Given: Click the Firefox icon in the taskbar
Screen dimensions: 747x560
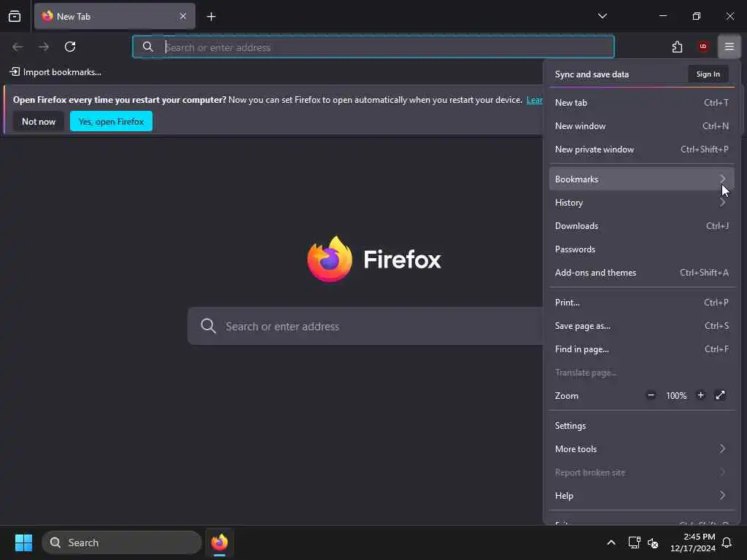Looking at the screenshot, I should click(220, 542).
